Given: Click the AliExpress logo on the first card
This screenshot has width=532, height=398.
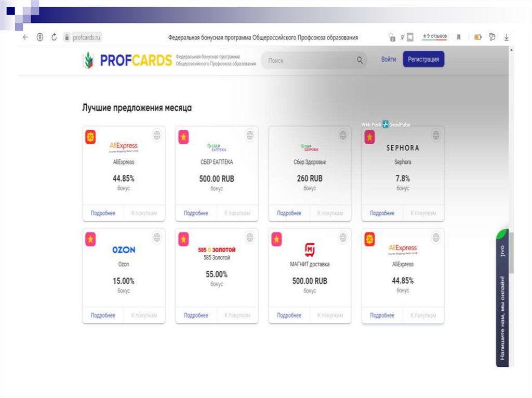Looking at the screenshot, I should click(124, 147).
